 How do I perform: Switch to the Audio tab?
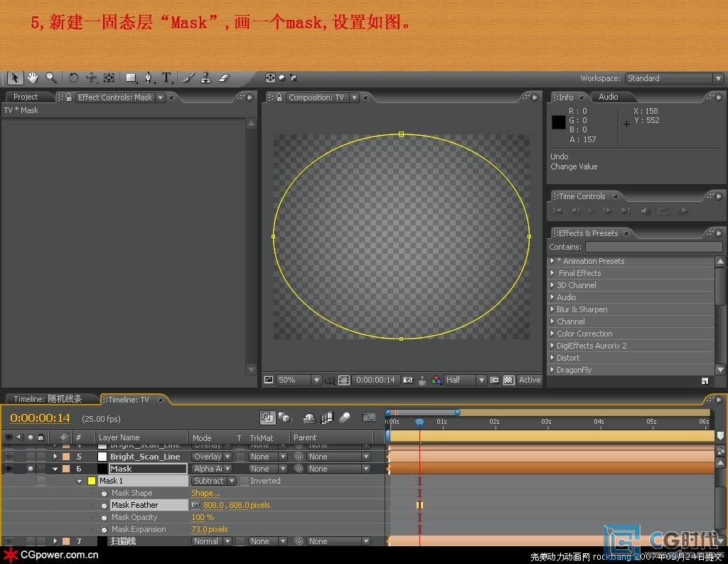click(x=609, y=97)
